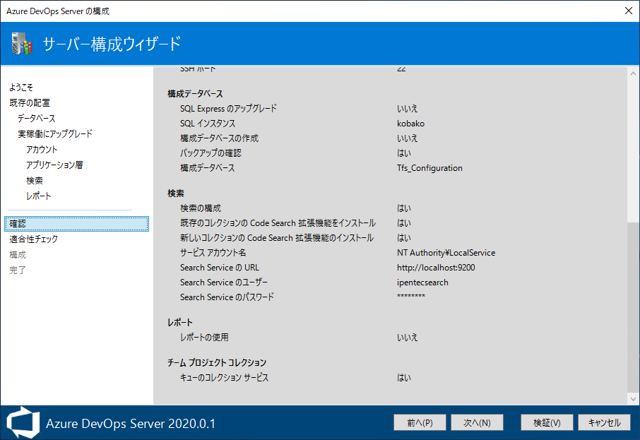
Task: Click the http://localhost:9200 value
Action: pos(436,267)
